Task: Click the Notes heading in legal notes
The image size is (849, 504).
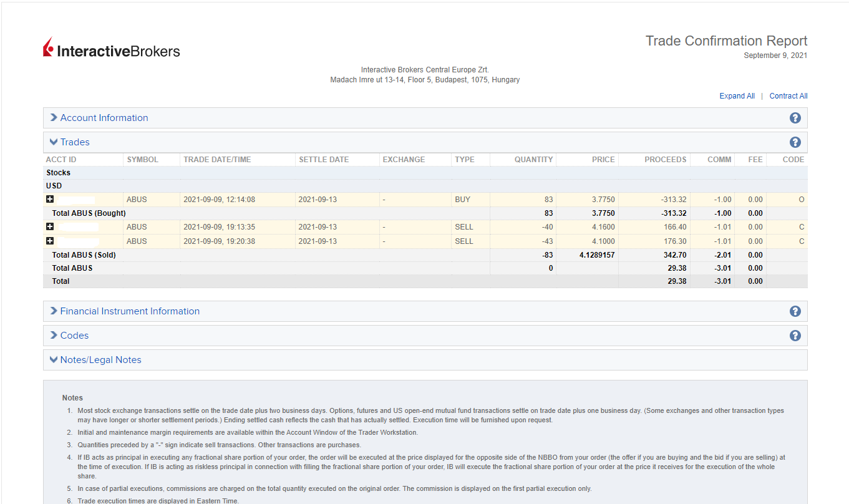Action: pos(72,398)
